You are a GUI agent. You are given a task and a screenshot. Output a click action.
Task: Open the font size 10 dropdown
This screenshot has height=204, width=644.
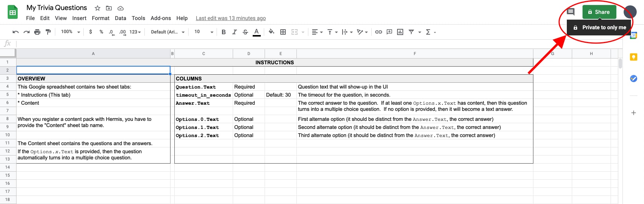point(204,32)
